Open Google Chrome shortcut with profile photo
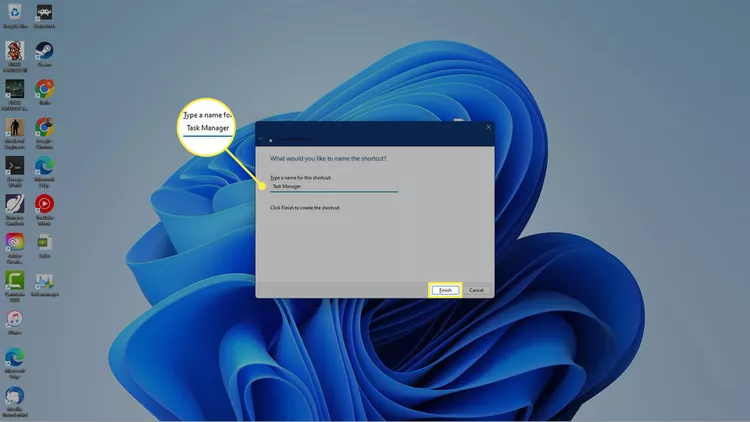Screen dimensions: 750x422 click(x=44, y=133)
